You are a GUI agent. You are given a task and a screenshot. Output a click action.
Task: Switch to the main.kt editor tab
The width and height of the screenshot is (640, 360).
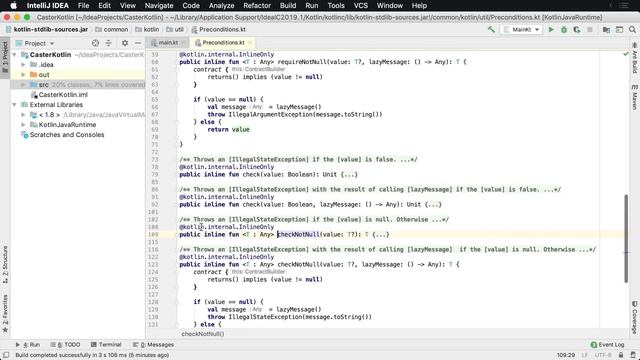[168, 42]
